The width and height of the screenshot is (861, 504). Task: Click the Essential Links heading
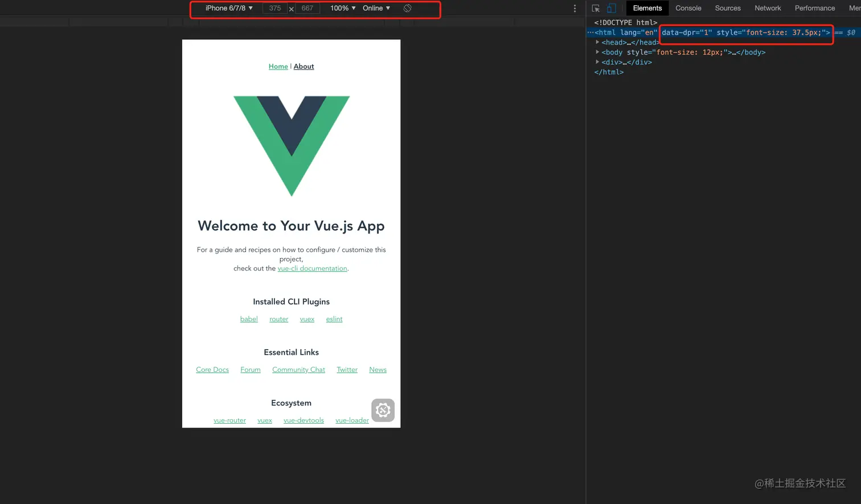[292, 353]
